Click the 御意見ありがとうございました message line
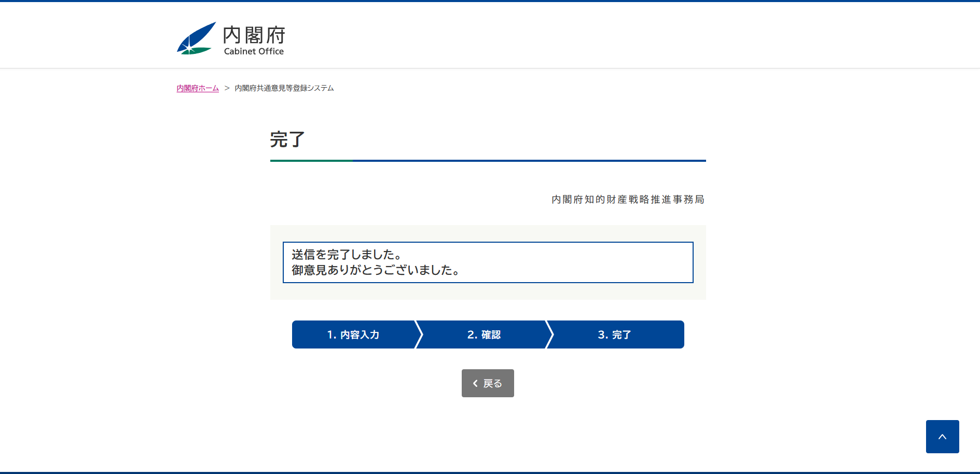Screen dimensions: 980x474 (x=376, y=270)
